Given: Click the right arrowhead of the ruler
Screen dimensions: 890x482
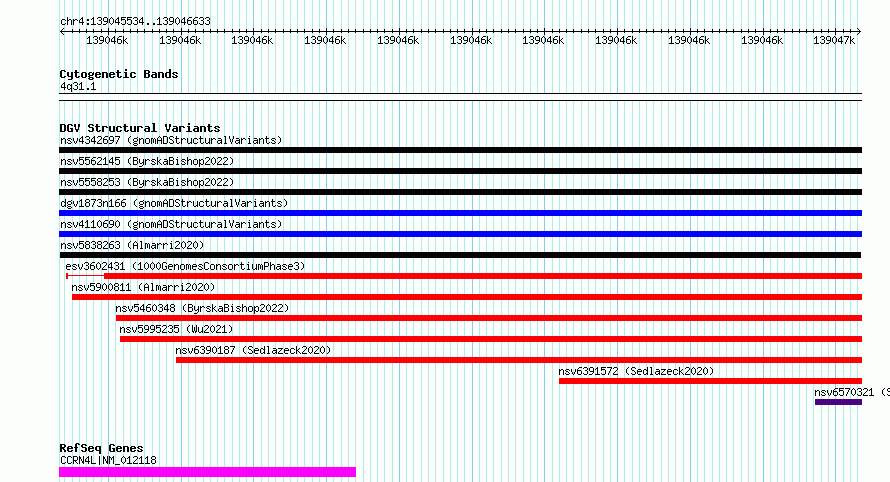Looking at the screenshot, I should [x=859, y=32].
